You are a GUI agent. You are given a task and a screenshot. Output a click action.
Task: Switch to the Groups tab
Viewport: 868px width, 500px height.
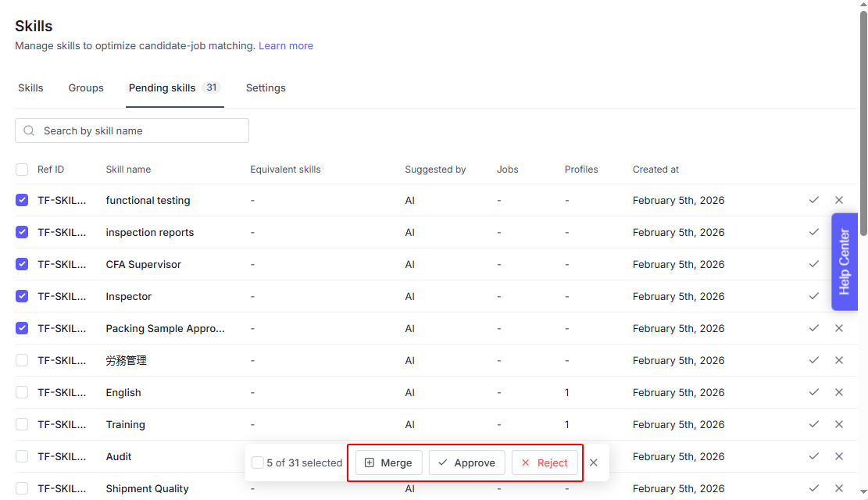tap(86, 88)
